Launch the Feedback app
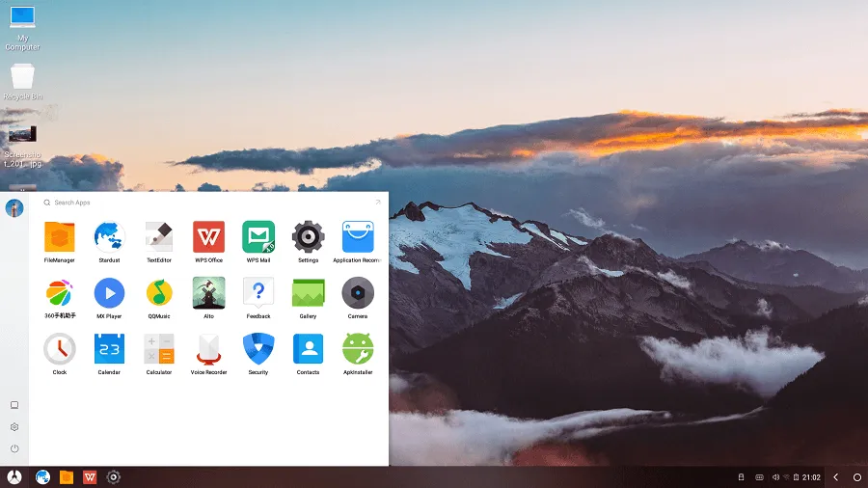Screen dimensions: 868x488 [x=258, y=293]
